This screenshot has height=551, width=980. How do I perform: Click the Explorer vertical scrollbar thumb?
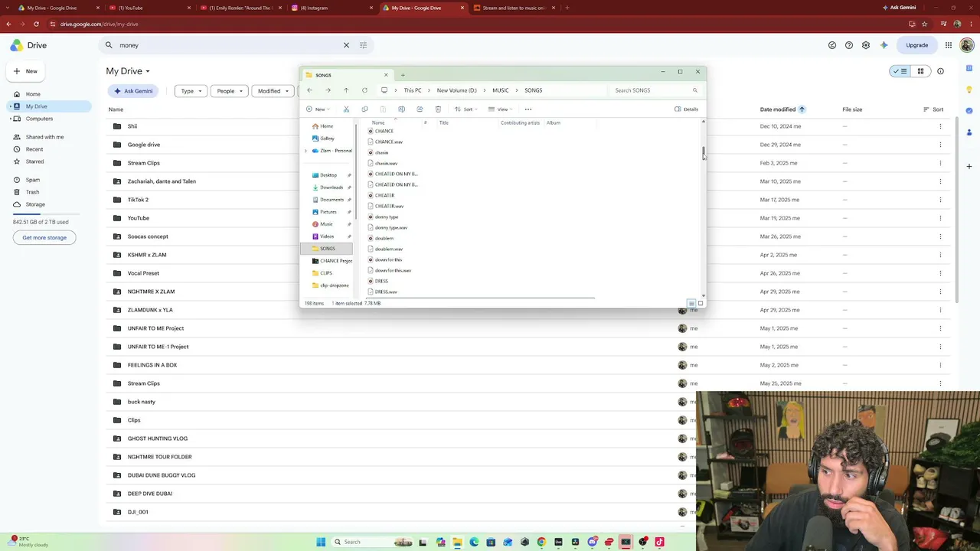point(704,152)
